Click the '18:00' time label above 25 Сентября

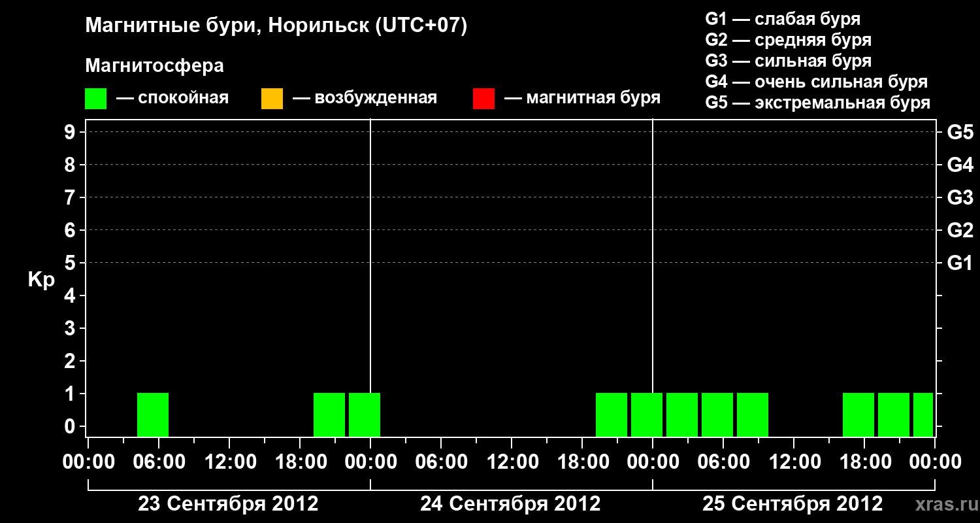click(x=864, y=462)
